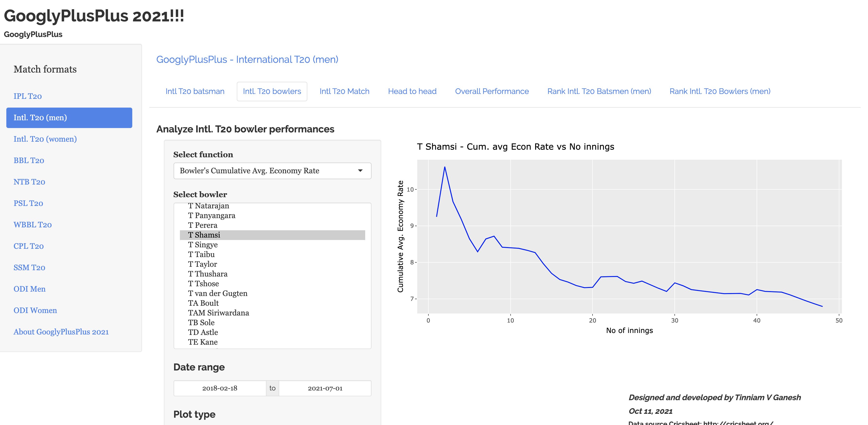The width and height of the screenshot is (868, 425).
Task: Choose TA Boult from bowler list
Action: click(x=203, y=303)
